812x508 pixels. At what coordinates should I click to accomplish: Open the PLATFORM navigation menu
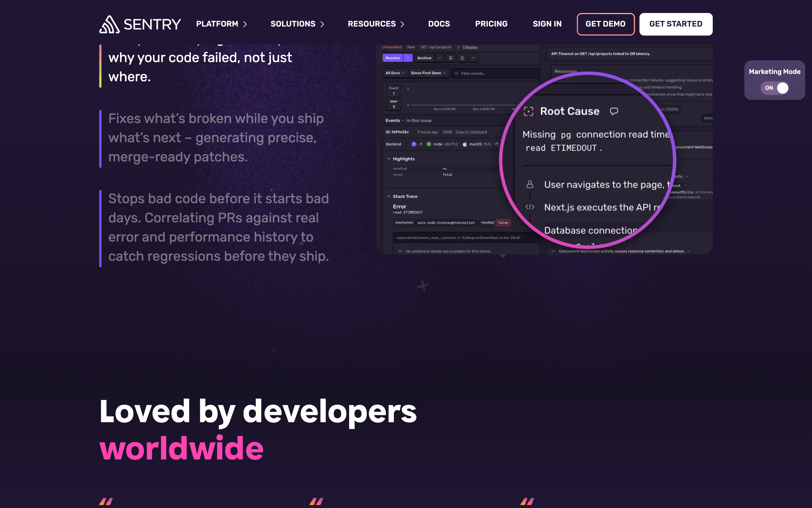[x=221, y=24]
